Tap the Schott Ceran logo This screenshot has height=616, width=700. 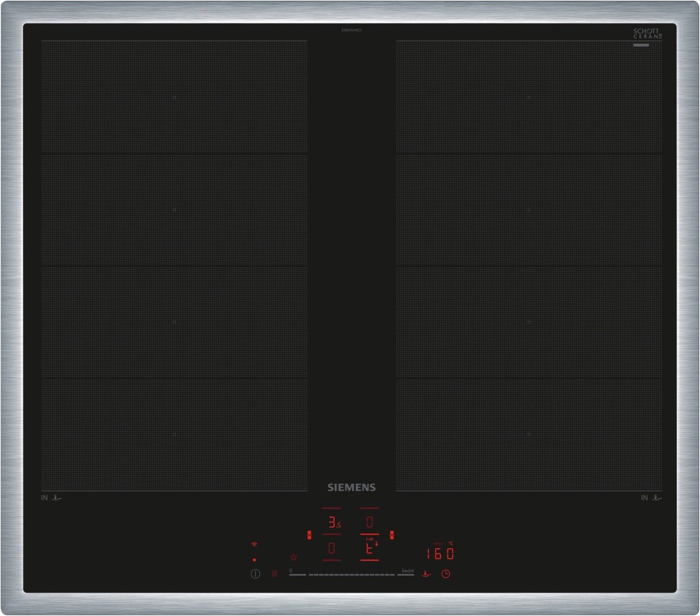click(x=647, y=33)
